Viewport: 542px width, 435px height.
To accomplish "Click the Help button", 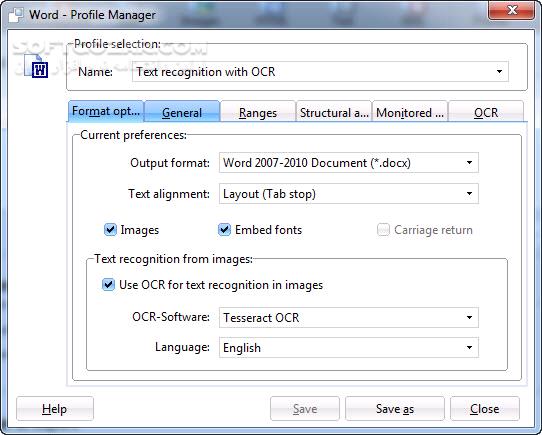I will pyautogui.click(x=55, y=409).
